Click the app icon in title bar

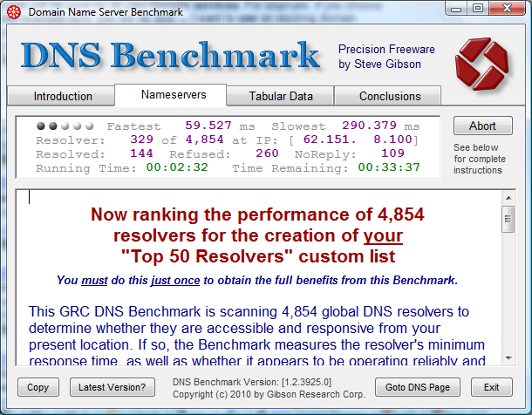(x=14, y=12)
